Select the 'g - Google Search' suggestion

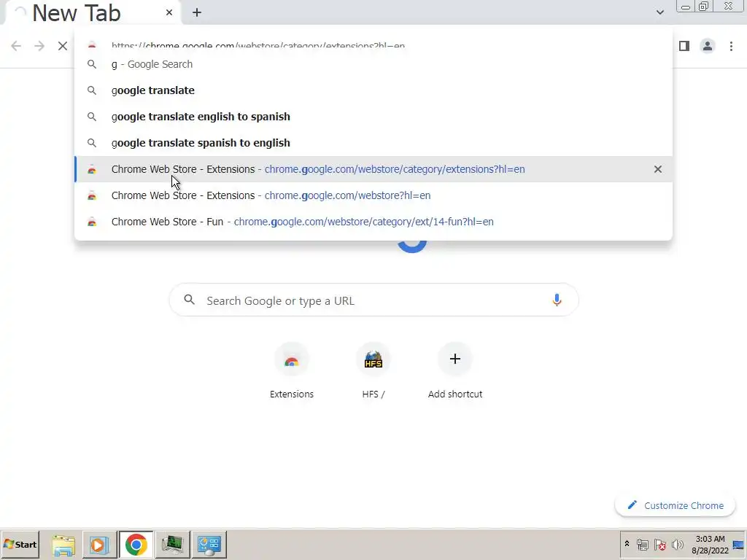373,64
